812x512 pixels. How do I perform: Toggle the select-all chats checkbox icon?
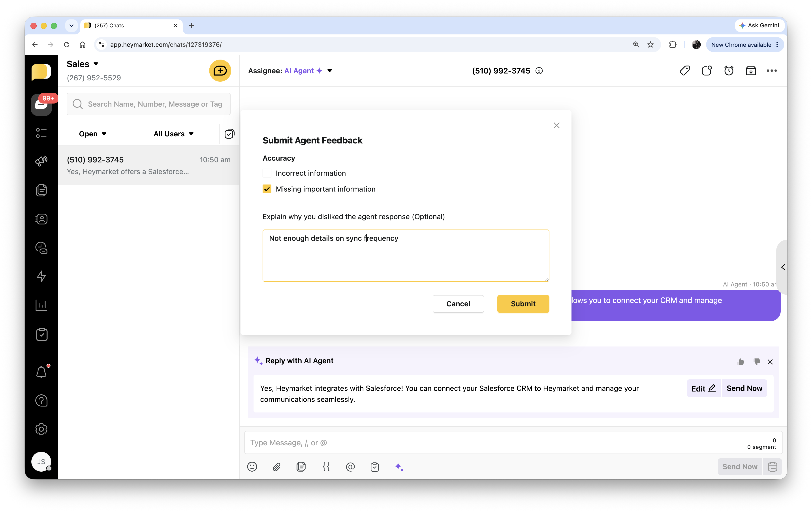(x=229, y=134)
